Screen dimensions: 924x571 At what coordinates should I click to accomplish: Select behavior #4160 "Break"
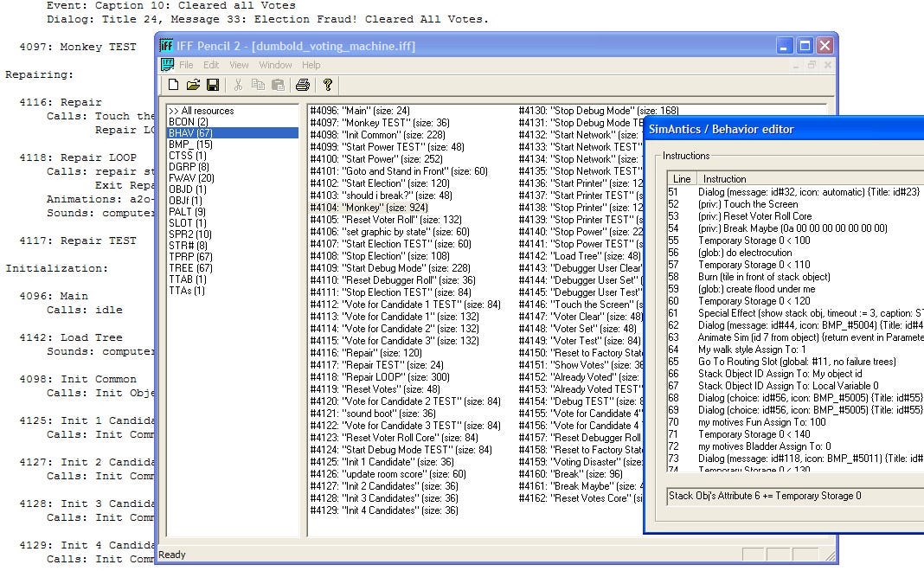click(x=570, y=474)
